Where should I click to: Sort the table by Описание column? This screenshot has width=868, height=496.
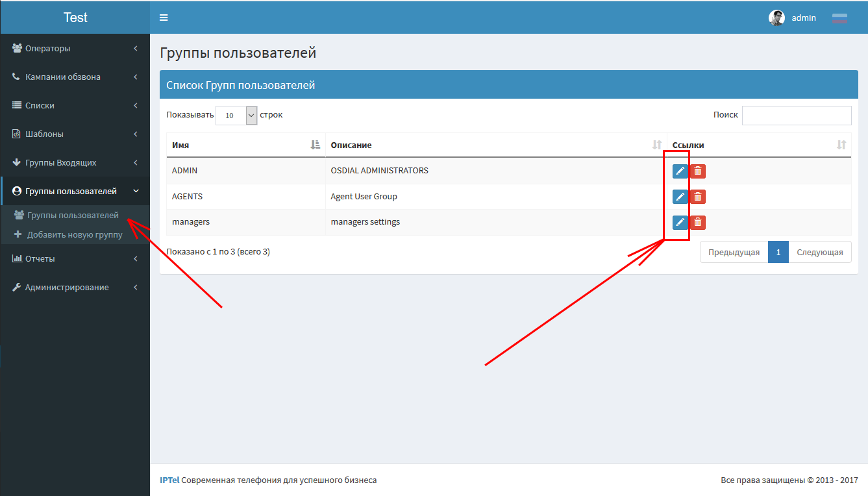click(496, 145)
